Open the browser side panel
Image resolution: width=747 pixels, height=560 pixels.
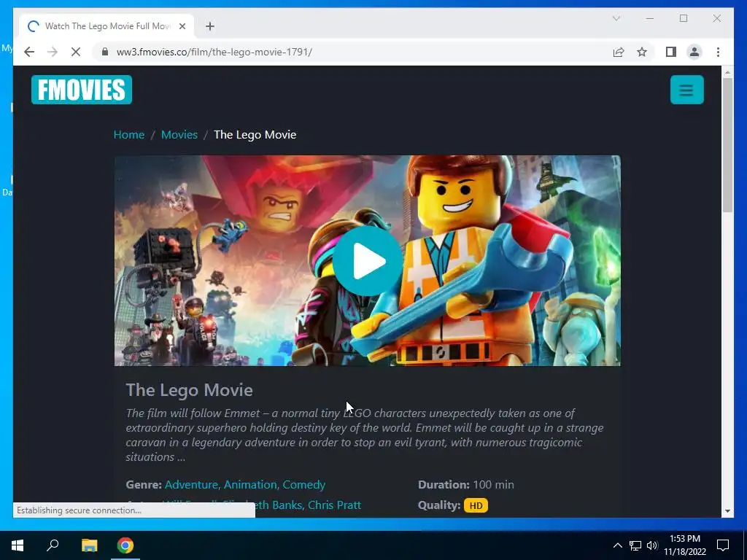671,52
